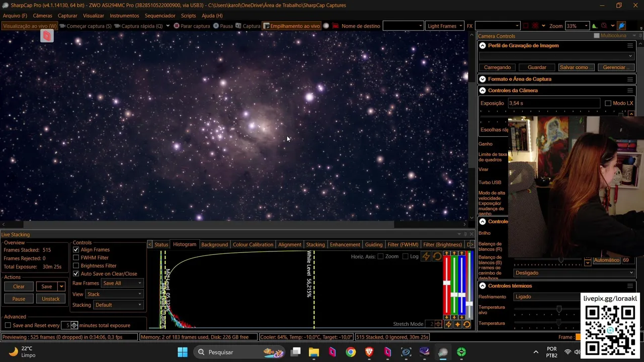Toggle the red square selection area icon
644x362 pixels.
(x=526, y=26)
